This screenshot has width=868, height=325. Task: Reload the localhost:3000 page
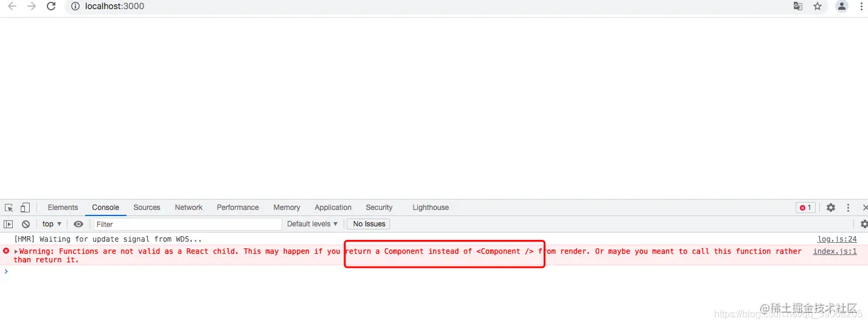(x=51, y=6)
